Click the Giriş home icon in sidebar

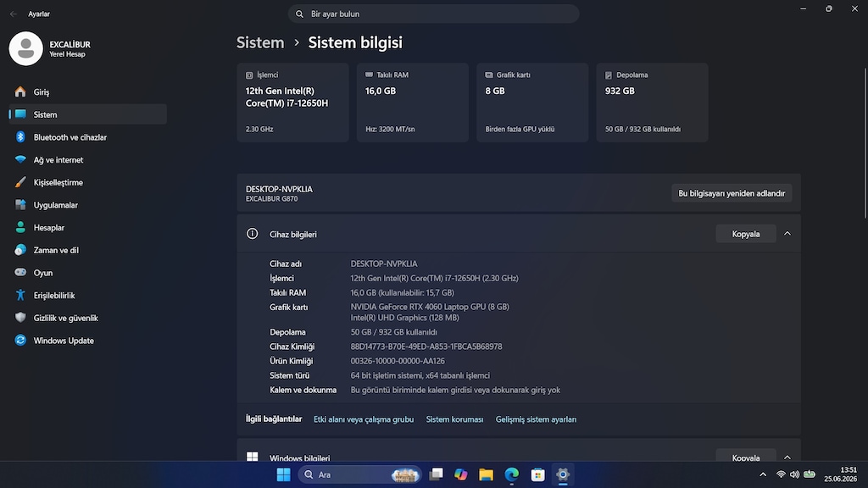tap(20, 91)
